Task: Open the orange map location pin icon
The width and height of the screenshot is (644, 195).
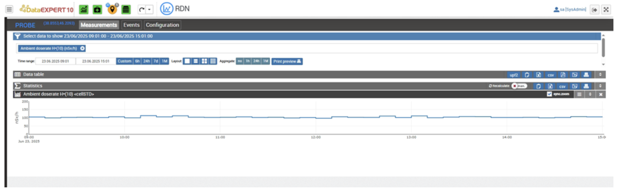Action: coord(112,10)
